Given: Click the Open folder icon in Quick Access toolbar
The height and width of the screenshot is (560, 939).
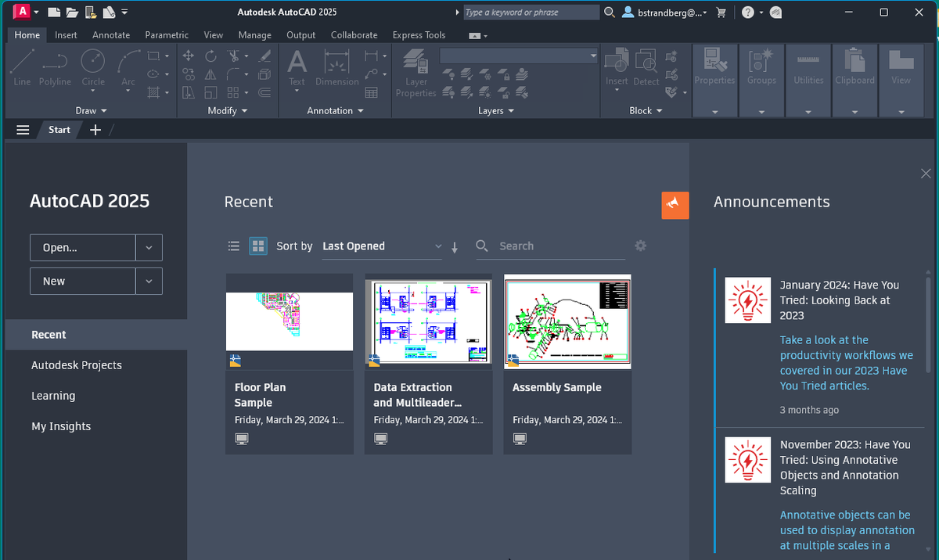Looking at the screenshot, I should click(72, 13).
